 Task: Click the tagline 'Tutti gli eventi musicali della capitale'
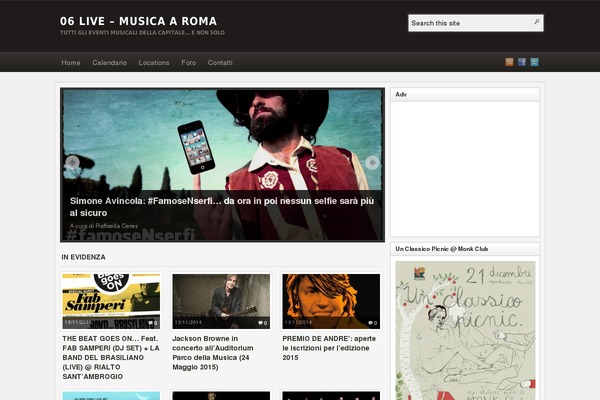(142, 33)
